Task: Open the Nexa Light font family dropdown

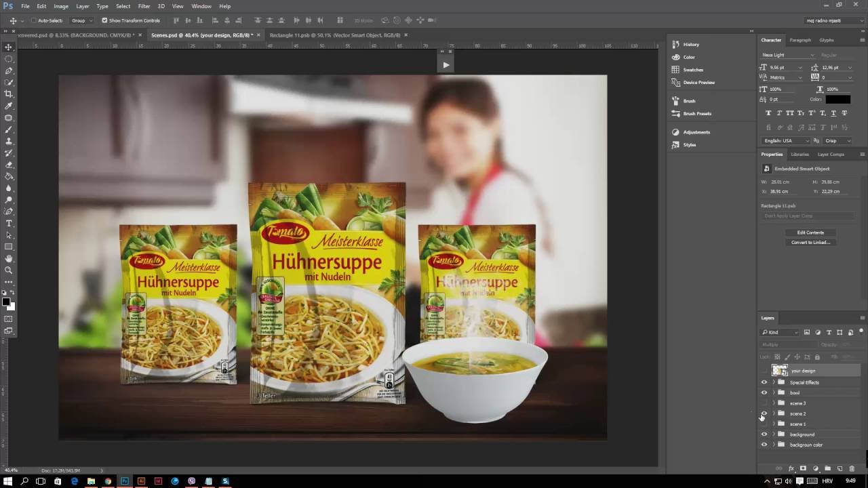Action: [788, 55]
